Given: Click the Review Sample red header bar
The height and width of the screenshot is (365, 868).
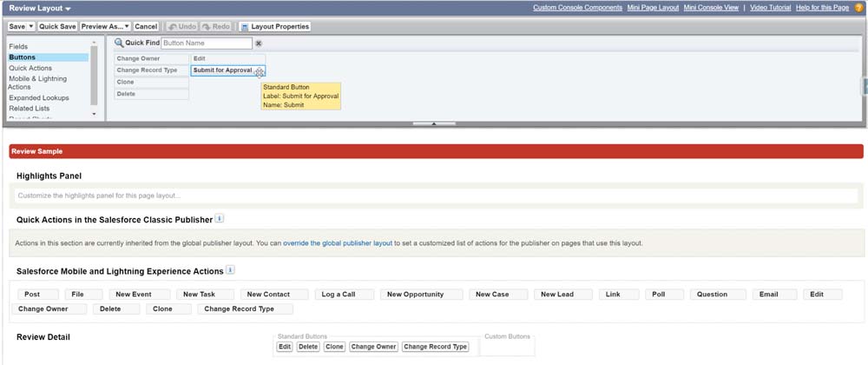Looking at the screenshot, I should (437, 151).
